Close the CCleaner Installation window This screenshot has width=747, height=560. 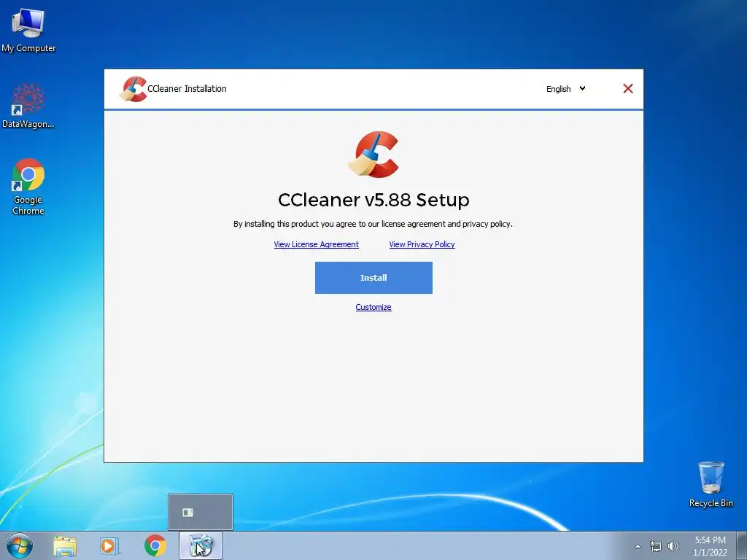(x=628, y=88)
